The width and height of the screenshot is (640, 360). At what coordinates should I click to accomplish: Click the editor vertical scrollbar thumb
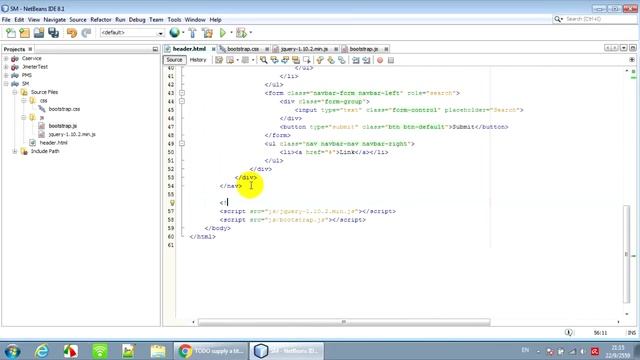(627, 254)
